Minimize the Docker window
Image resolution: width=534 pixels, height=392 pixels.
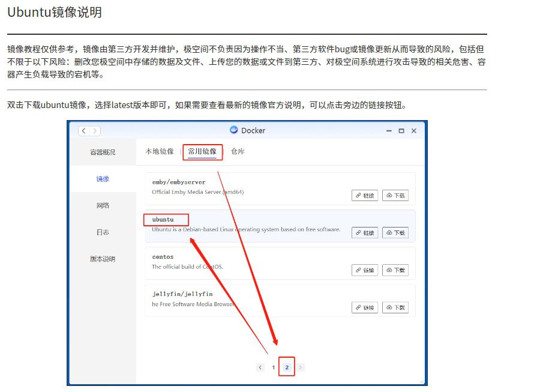pyautogui.click(x=389, y=131)
